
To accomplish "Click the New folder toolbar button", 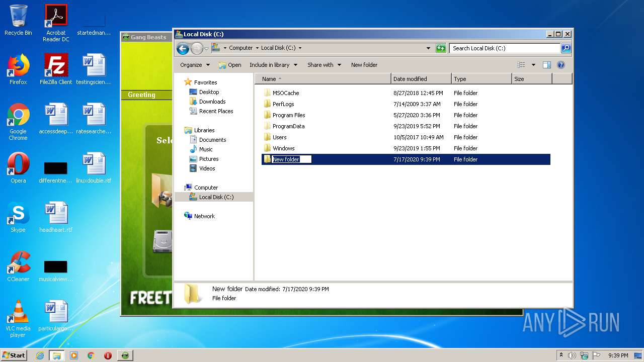I will click(x=364, y=65).
